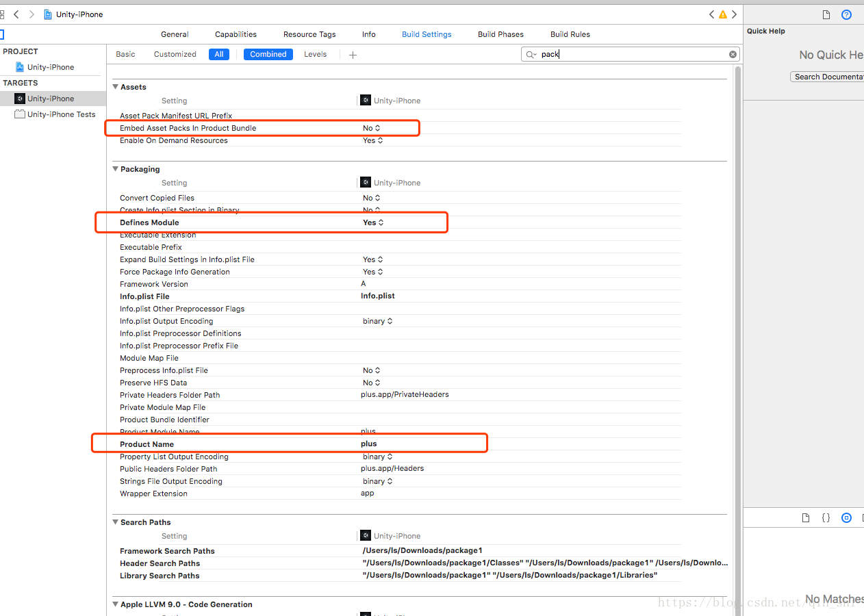Collapse the Packaging section

pos(116,169)
